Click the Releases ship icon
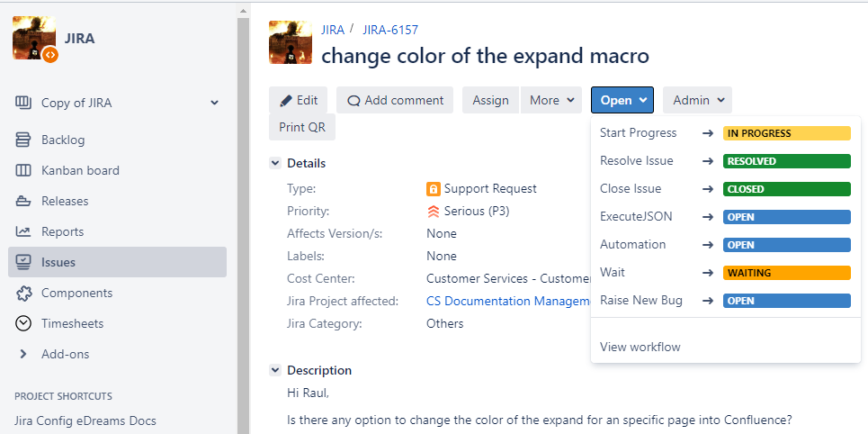Viewport: 868px width, 434px height. 24,201
